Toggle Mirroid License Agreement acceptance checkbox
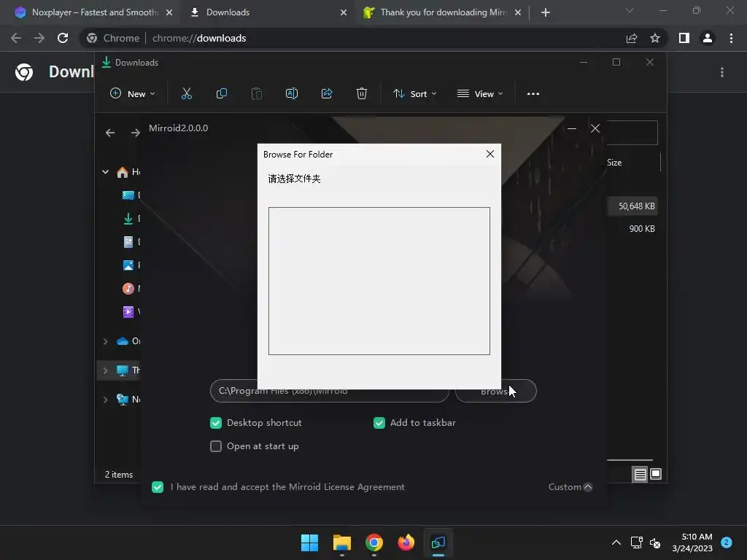The image size is (747, 560). pyautogui.click(x=158, y=487)
